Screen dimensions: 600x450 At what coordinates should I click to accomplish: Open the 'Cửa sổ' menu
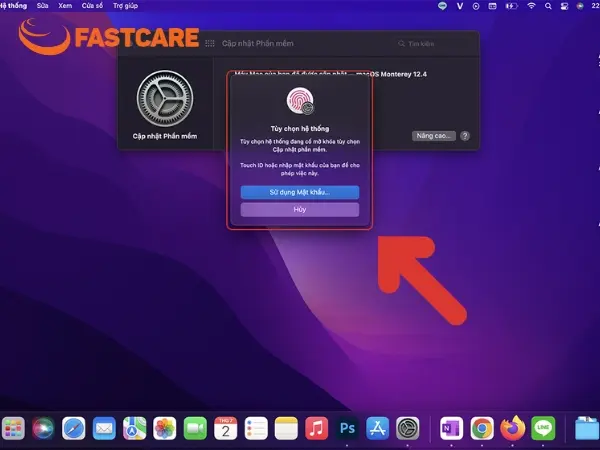(x=92, y=6)
